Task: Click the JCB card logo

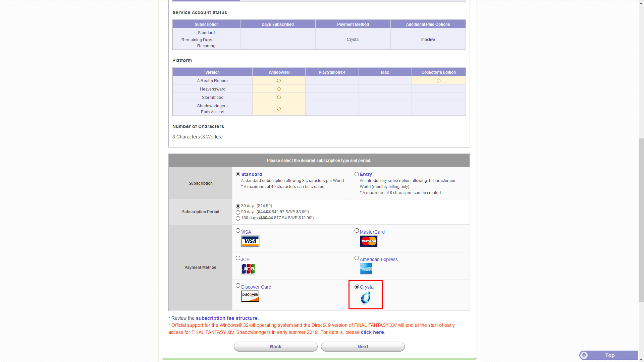Action: coord(249,268)
